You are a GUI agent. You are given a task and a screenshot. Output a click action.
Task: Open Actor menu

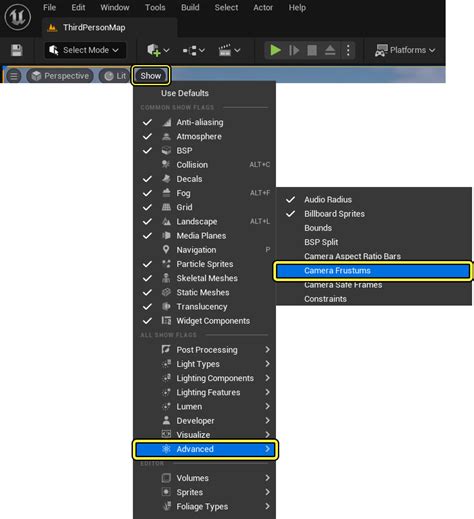(263, 7)
